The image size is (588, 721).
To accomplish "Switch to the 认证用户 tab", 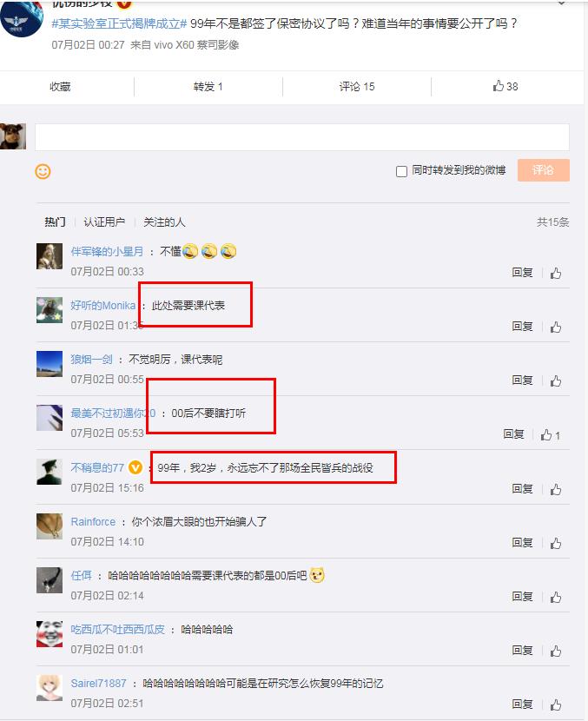I will tap(104, 222).
